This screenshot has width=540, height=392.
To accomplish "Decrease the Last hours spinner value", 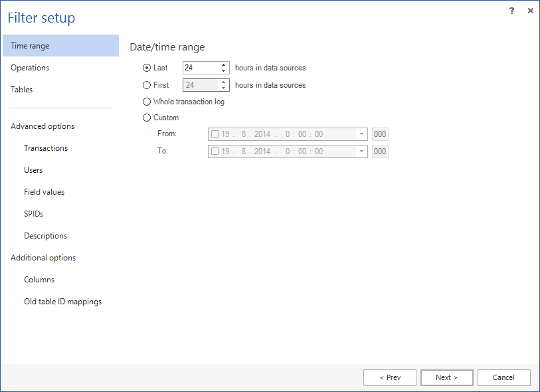I will point(224,70).
